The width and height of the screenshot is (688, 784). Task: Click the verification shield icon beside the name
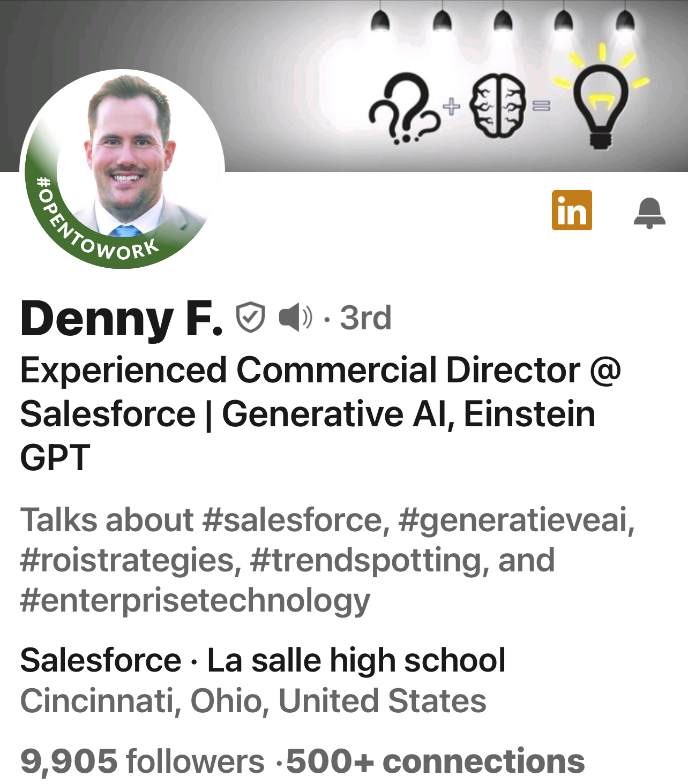point(251,317)
